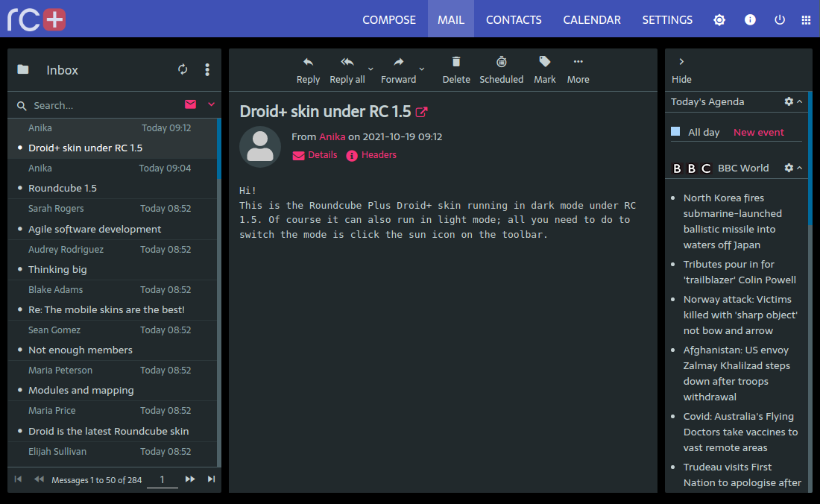The height and width of the screenshot is (504, 820).
Task: Open the Thinking big message
Action: tap(113, 260)
